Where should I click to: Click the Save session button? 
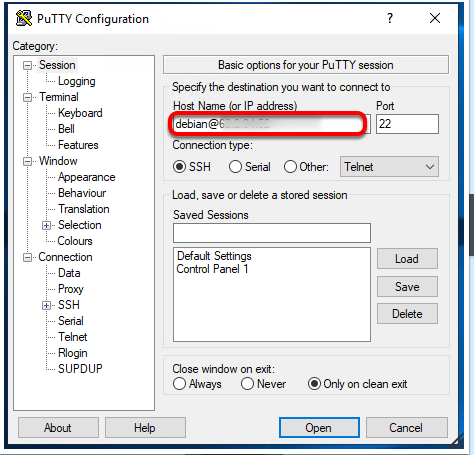407,287
